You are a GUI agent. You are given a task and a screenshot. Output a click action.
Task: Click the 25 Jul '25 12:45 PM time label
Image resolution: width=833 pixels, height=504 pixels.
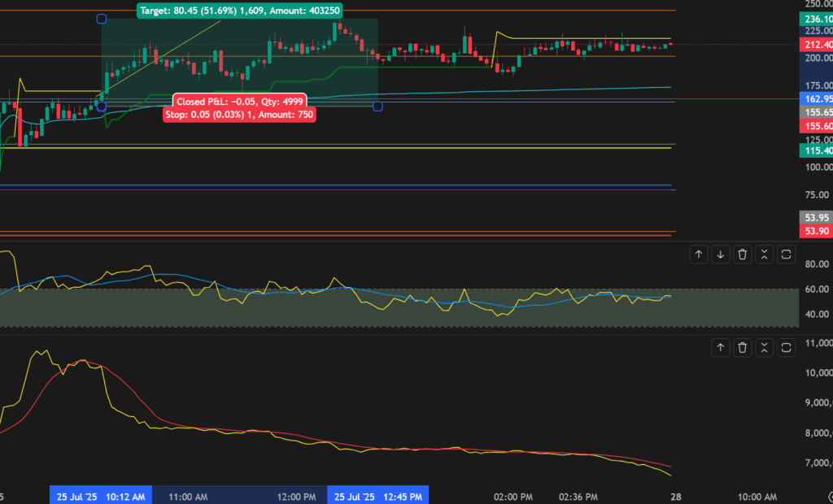point(378,496)
